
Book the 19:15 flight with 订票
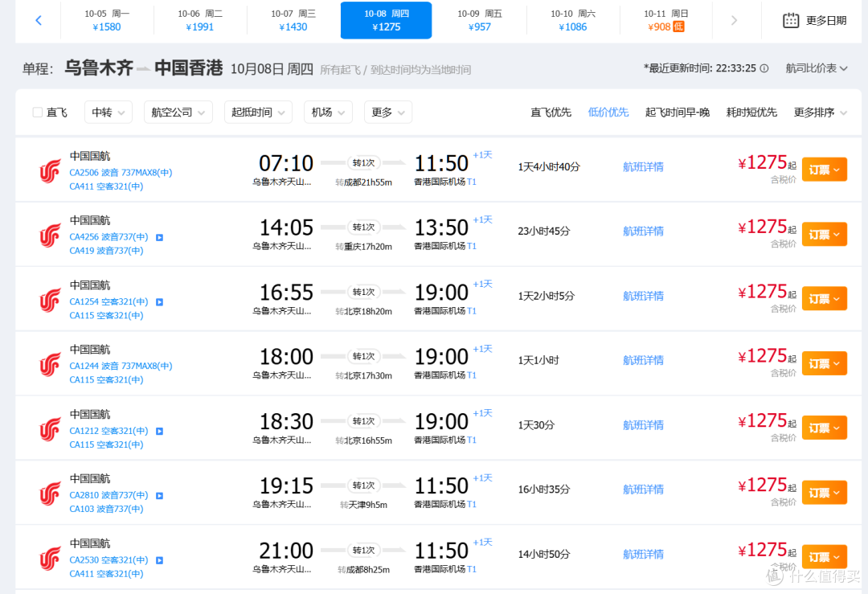coord(825,493)
